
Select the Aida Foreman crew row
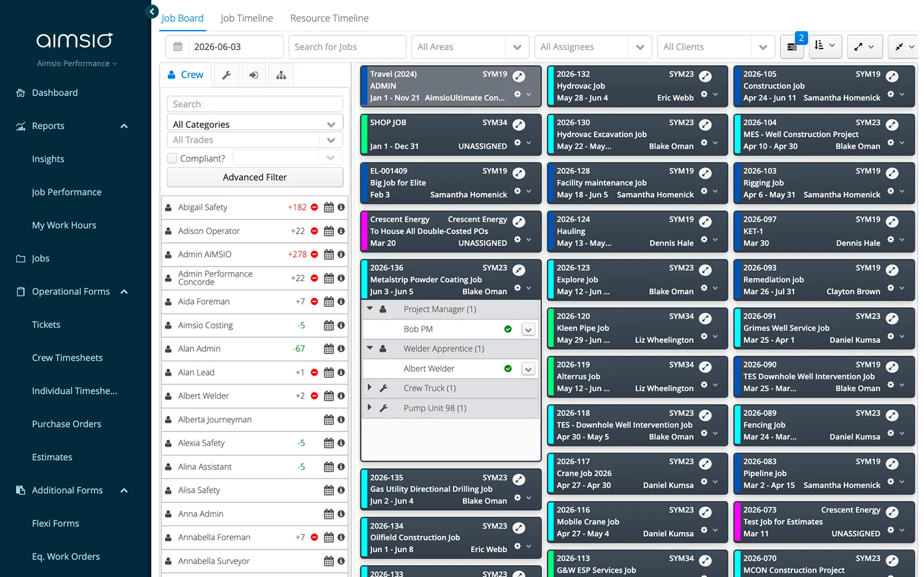pyautogui.click(x=255, y=302)
